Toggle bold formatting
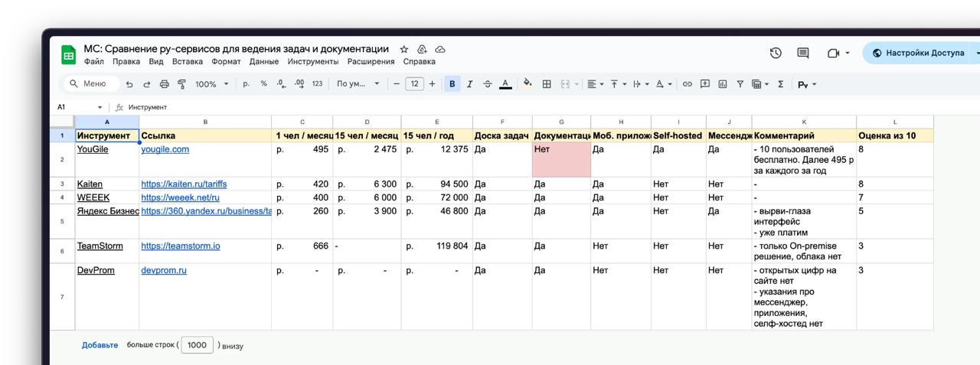The width and height of the screenshot is (980, 365). coord(452,84)
